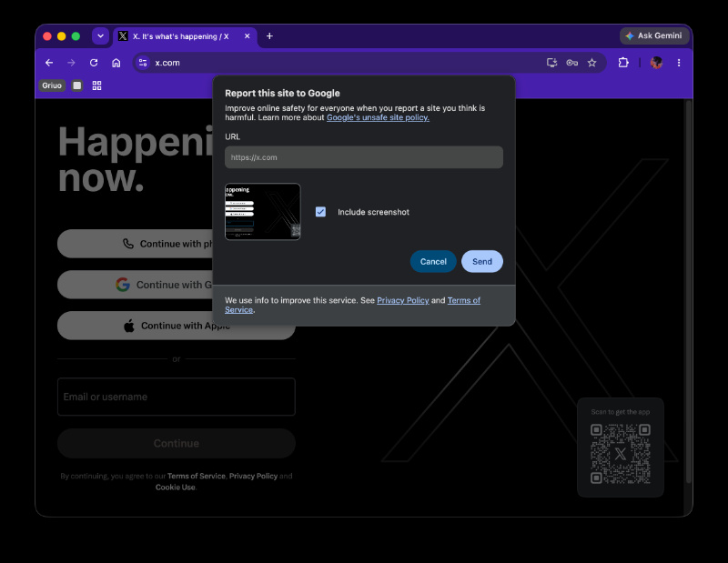Viewport: 728px width, 563px height.
Task: Open the Cookie Use link
Action: (x=175, y=487)
